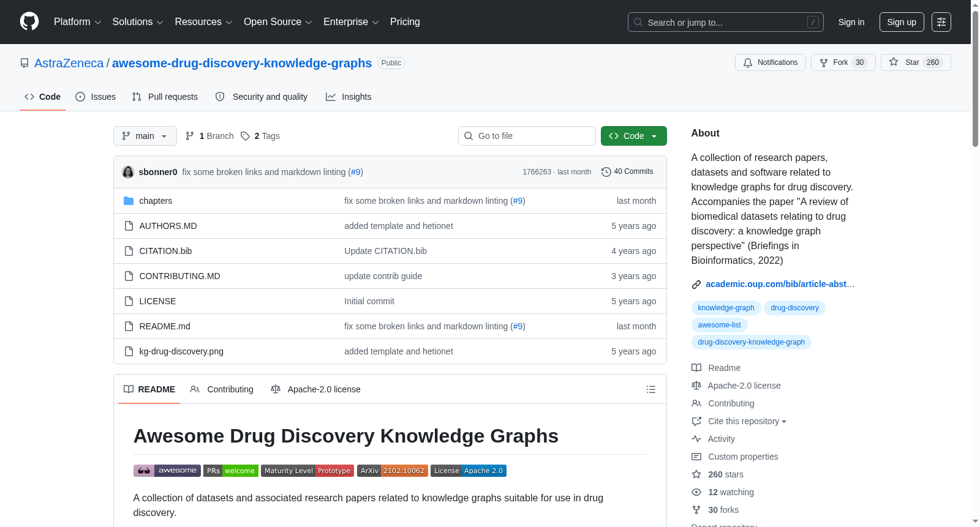The height and width of the screenshot is (527, 980).
Task: Click the Maturity Level Prototype badge
Action: pos(307,471)
